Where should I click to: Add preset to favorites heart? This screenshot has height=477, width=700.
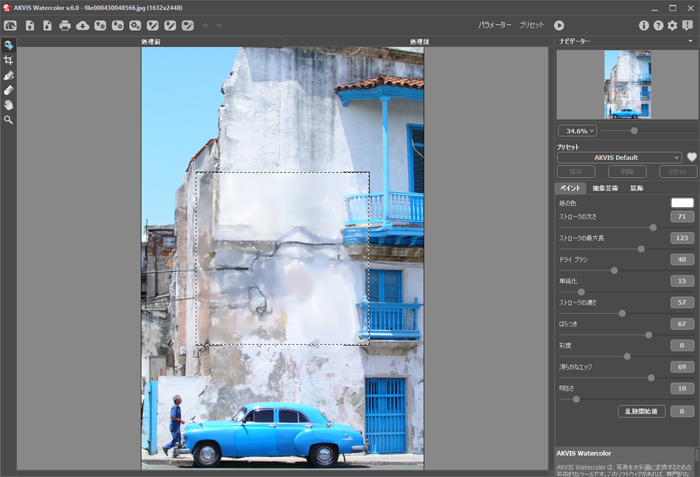click(x=692, y=157)
